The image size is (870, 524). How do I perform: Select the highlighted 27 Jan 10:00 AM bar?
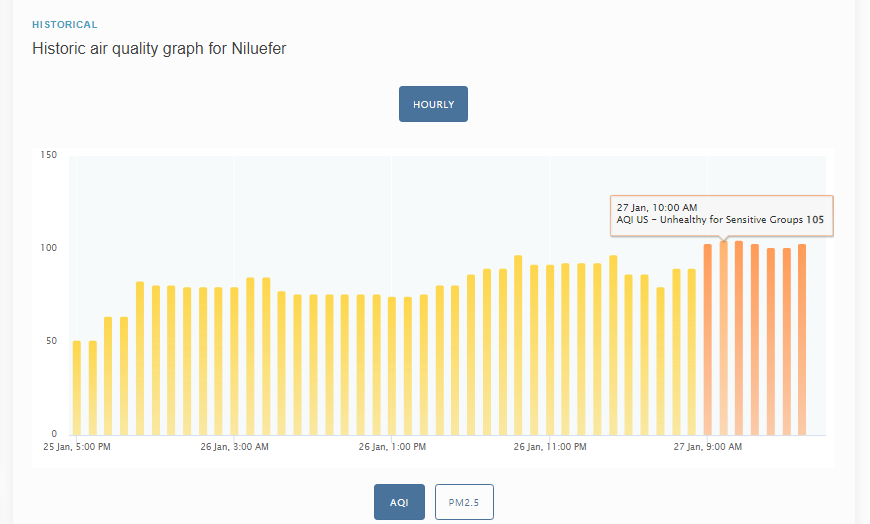tap(724, 337)
